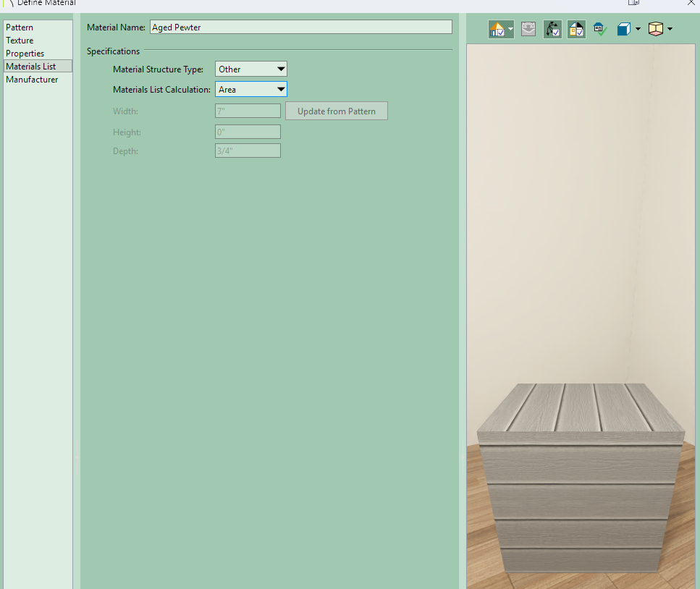The width and height of the screenshot is (700, 589).
Task: Open dropdown arrow beside blue cube icon
Action: coord(638,30)
